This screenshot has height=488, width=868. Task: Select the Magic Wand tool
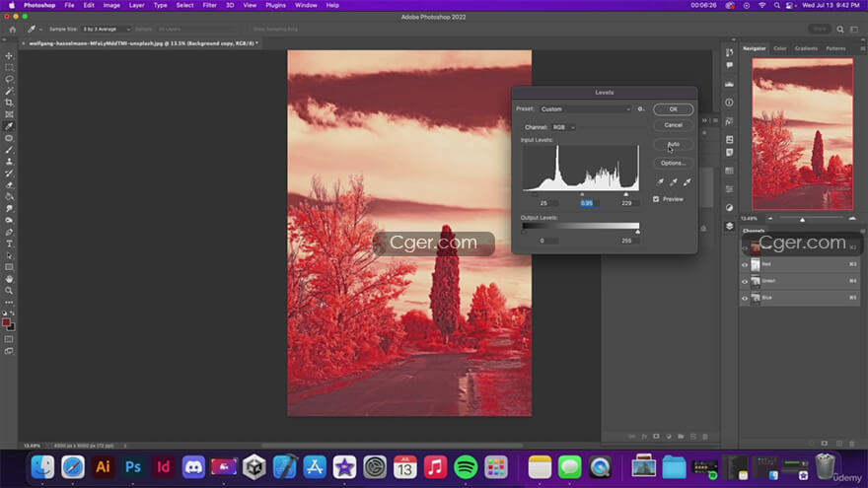click(9, 91)
